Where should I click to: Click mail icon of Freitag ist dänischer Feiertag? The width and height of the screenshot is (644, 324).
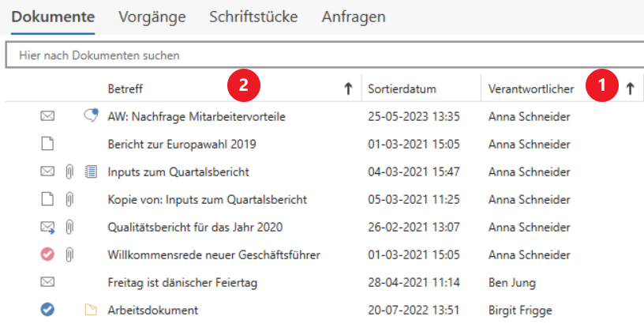47,282
